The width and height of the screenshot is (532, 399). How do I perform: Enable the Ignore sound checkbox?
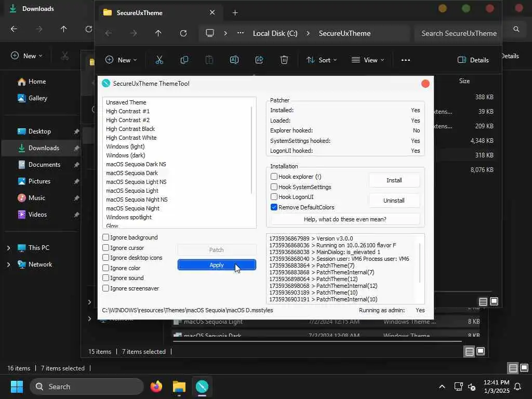[105, 278]
